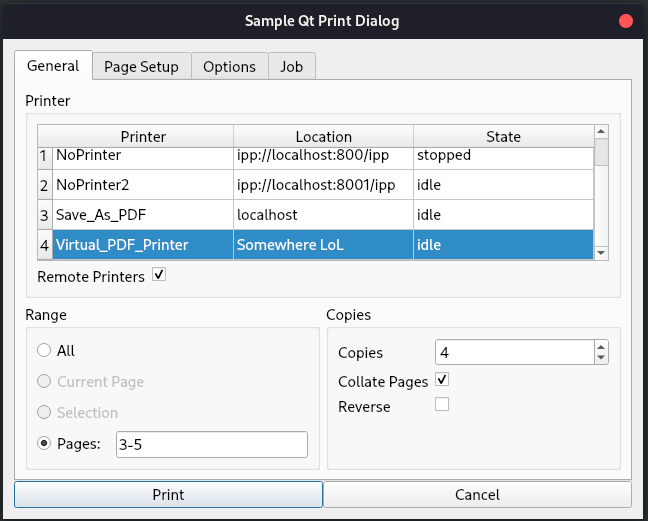The width and height of the screenshot is (648, 521).
Task: Sort by the State column header
Action: 503,136
